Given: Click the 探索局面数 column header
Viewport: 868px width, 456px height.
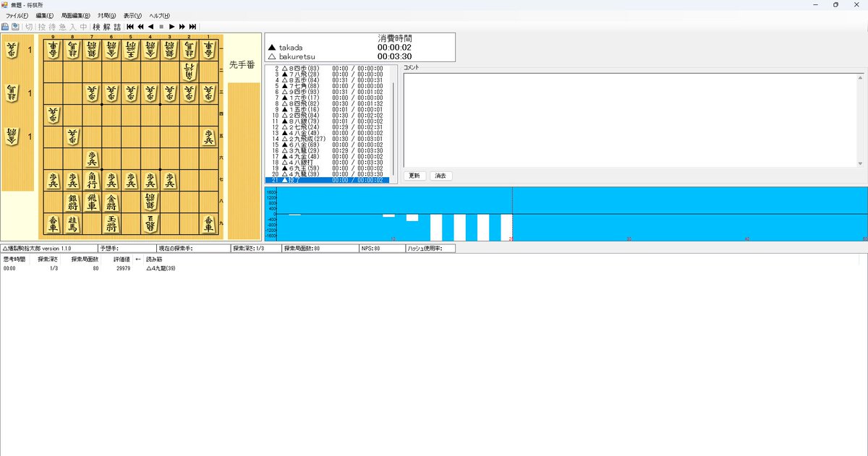Looking at the screenshot, I should (x=85, y=259).
